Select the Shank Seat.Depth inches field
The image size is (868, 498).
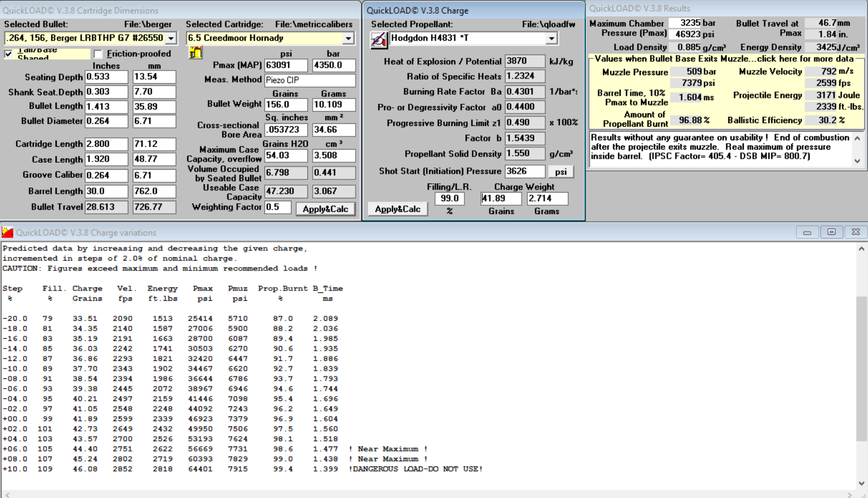(x=106, y=92)
